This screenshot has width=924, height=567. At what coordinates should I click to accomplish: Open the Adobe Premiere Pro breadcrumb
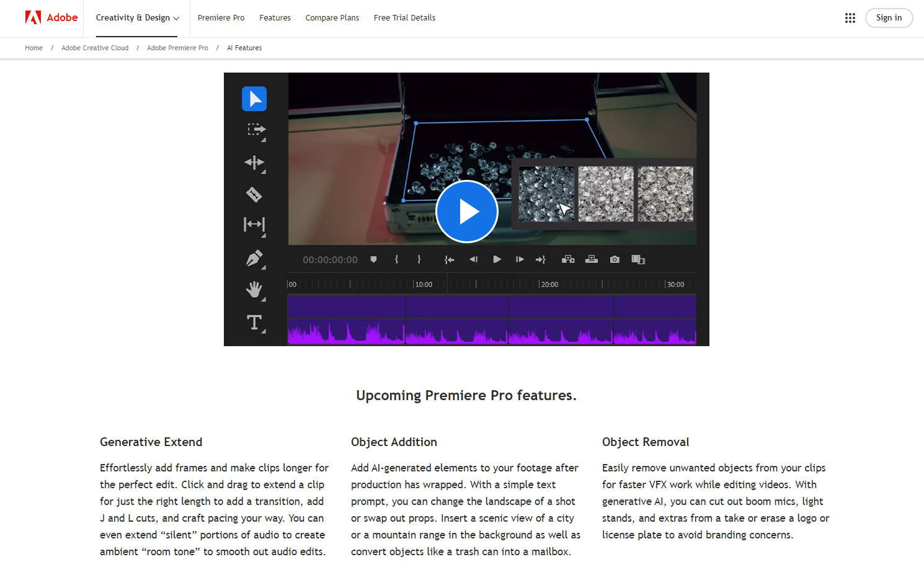[177, 48]
